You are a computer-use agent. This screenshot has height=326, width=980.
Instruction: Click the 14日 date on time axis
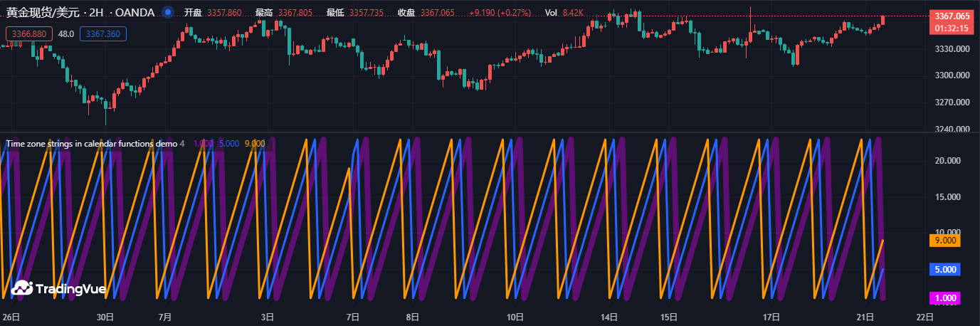(x=607, y=317)
